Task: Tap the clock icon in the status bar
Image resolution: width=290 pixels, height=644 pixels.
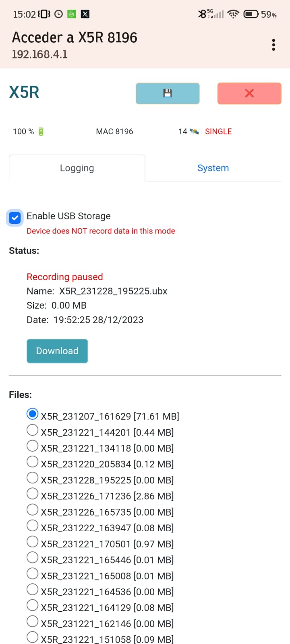Action: pyautogui.click(x=58, y=14)
